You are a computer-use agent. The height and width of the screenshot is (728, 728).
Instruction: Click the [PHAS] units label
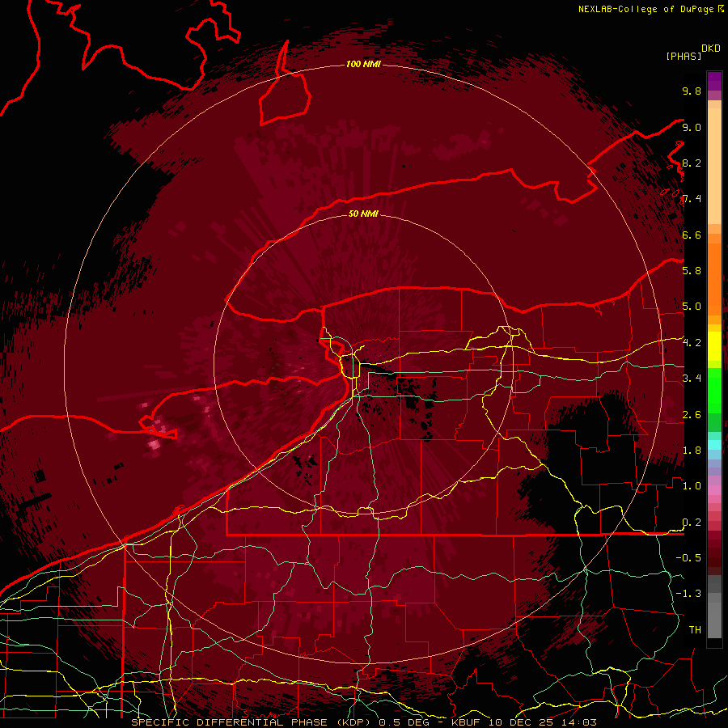tap(684, 56)
